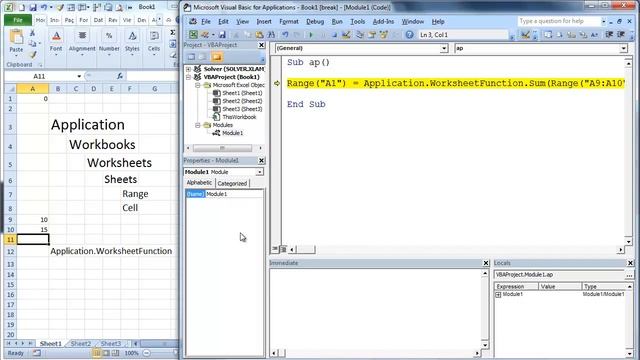Open Object Browser icon in VBA toolbar
Image resolution: width=640 pixels, height=360 pixels.
click(x=384, y=35)
